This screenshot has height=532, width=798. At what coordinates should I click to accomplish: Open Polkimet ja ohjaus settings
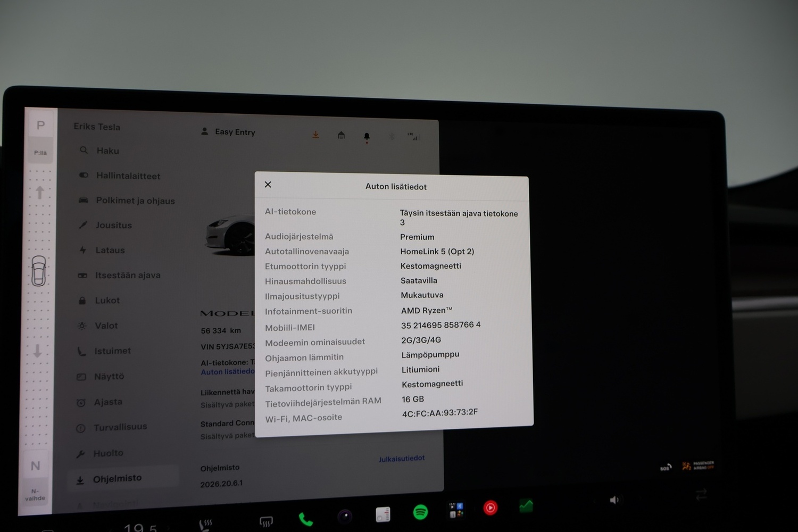(127, 201)
